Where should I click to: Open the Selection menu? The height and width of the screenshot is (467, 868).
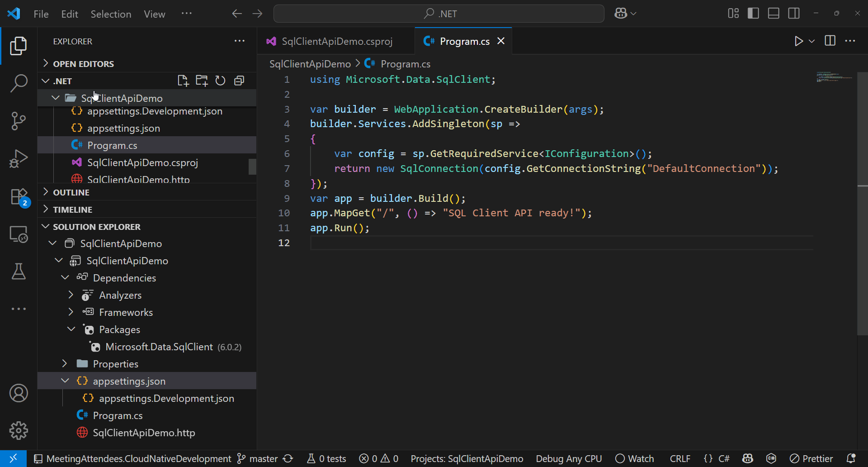pyautogui.click(x=111, y=14)
